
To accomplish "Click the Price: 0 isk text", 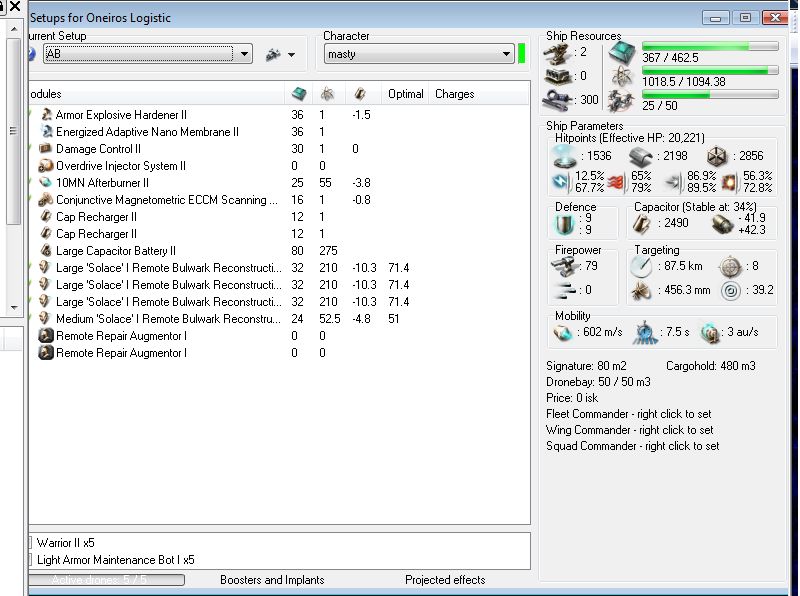I will pos(572,398).
